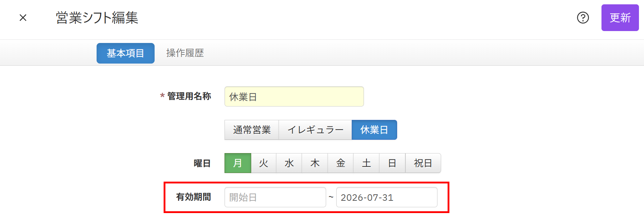The image size is (644, 221).
Task: Toggle the 木 weekday button
Action: click(x=315, y=163)
